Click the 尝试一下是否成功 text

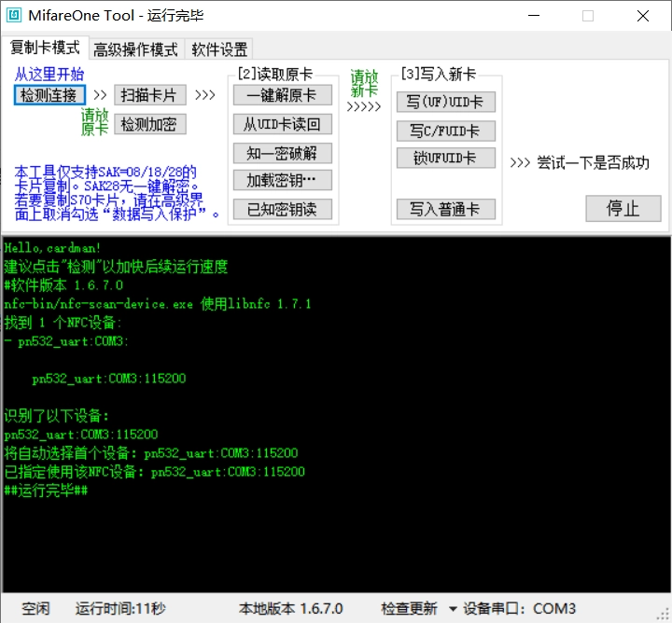pyautogui.click(x=594, y=163)
